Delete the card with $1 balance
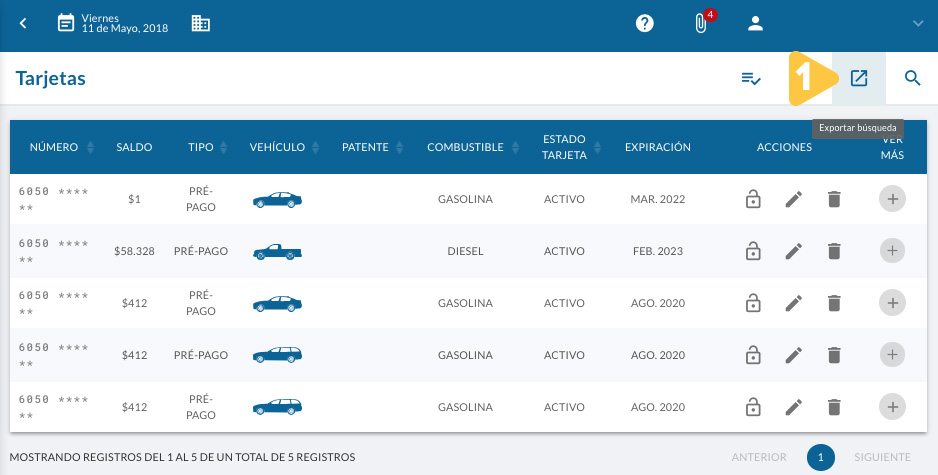 point(834,199)
